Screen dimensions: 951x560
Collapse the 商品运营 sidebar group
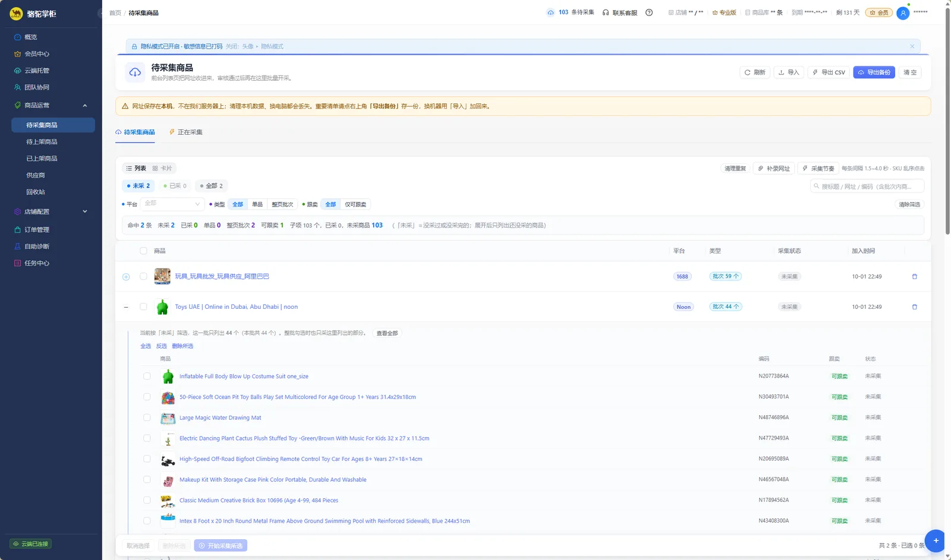pos(84,105)
